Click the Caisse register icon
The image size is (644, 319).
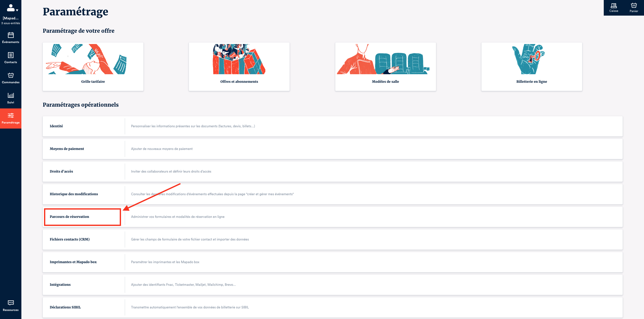tap(614, 6)
